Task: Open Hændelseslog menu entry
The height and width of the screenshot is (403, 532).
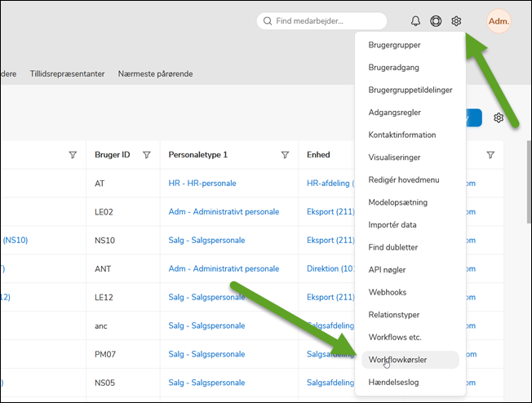Action: pos(394,381)
